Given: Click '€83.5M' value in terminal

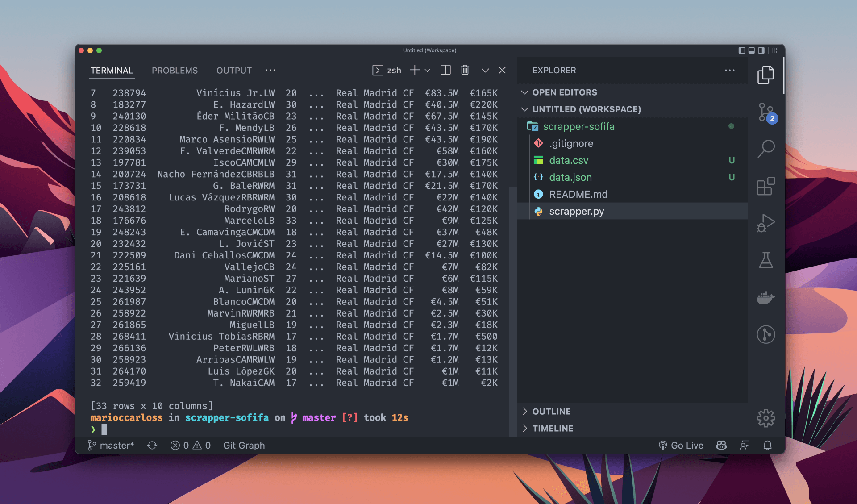Looking at the screenshot, I should pyautogui.click(x=441, y=93).
